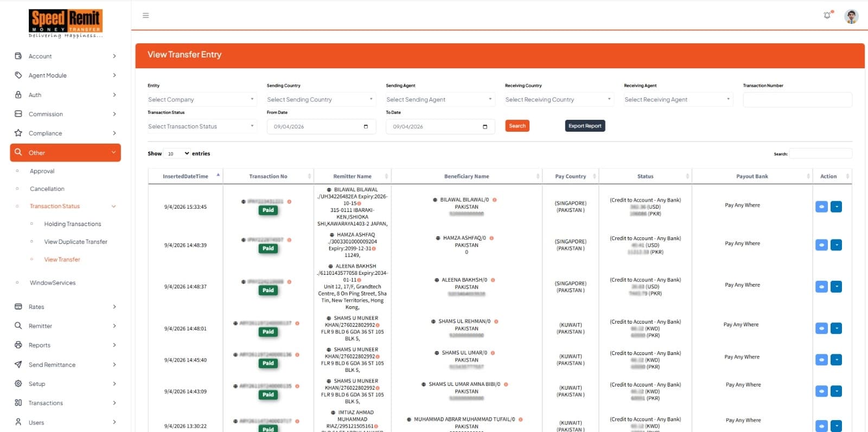Click the Rates card icon

(18, 307)
